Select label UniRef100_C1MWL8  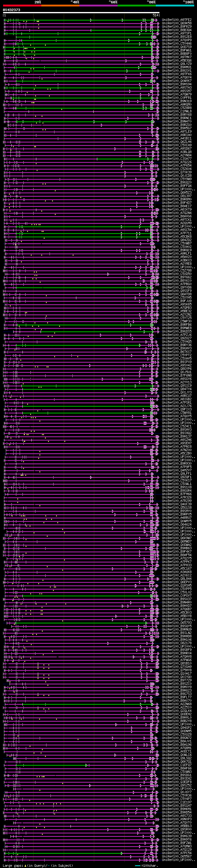point(177,111)
